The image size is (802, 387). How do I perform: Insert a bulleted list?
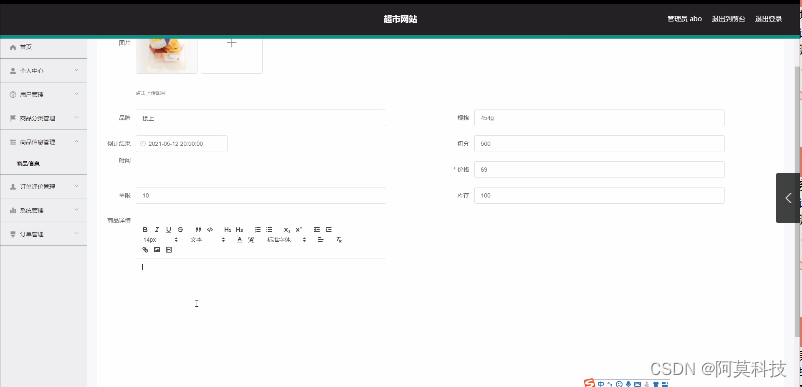coord(269,230)
